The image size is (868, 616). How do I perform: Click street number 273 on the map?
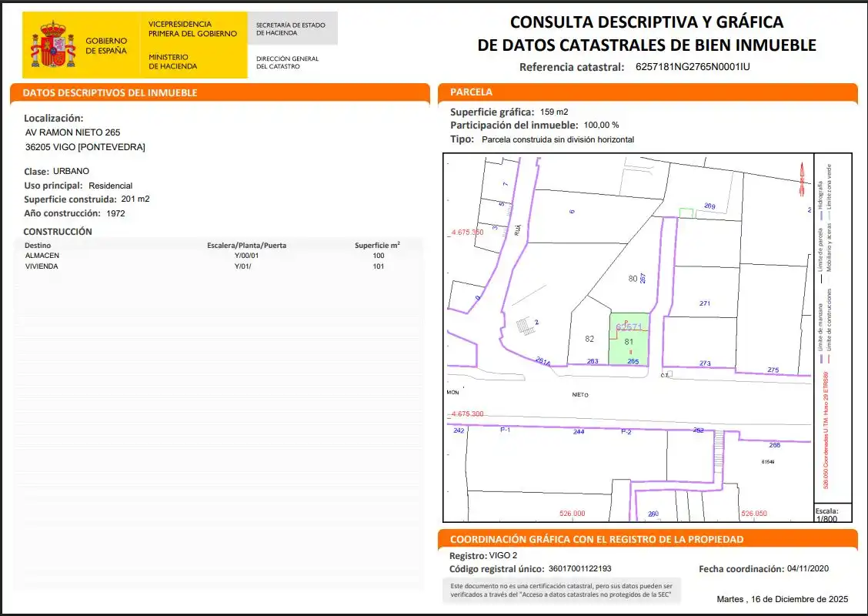(705, 363)
